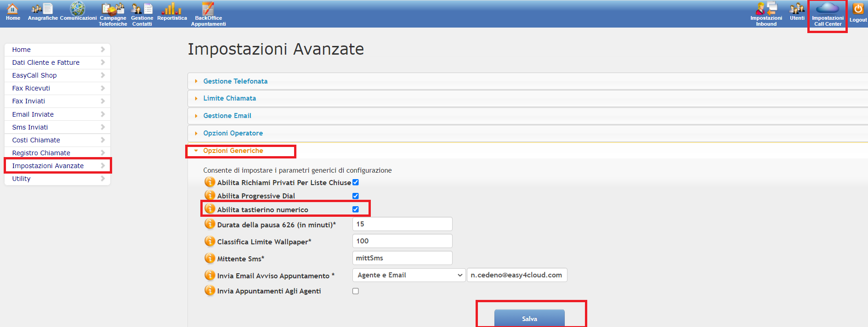Expand the Gestione Telefonata section
Screen dimensions: 868x327
235,81
